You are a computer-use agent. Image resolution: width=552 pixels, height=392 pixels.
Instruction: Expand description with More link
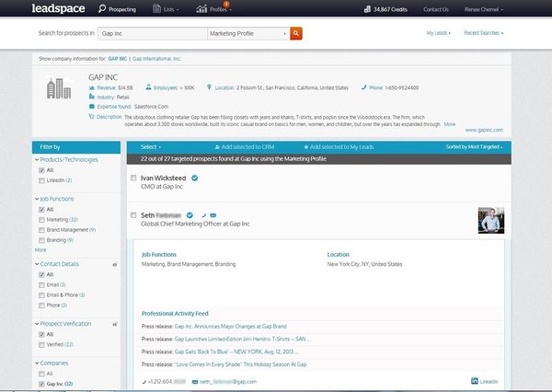click(x=450, y=124)
